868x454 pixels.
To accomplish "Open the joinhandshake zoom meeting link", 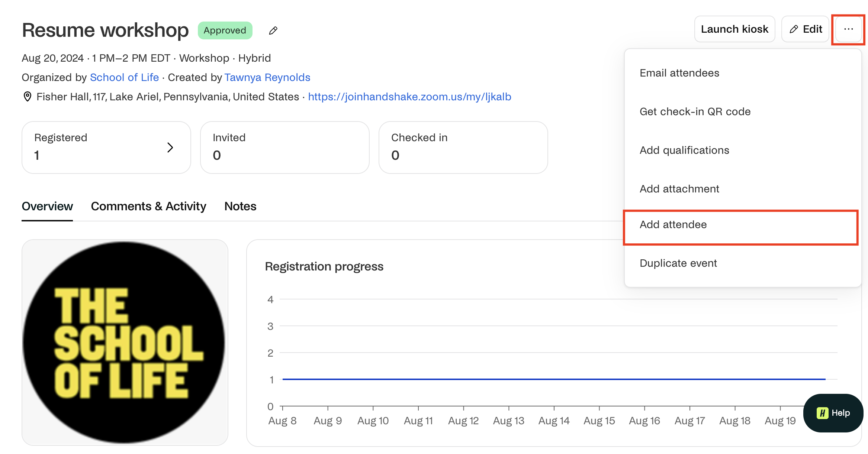I will tap(409, 97).
